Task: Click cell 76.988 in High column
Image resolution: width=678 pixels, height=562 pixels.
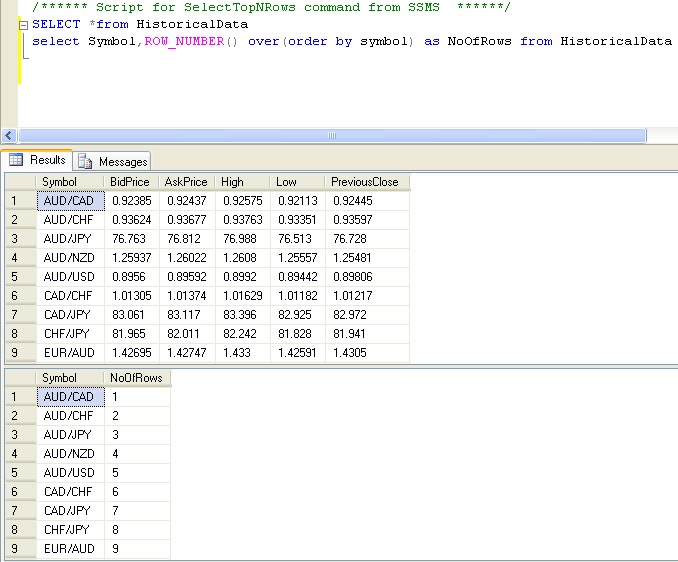Action: [x=242, y=239]
